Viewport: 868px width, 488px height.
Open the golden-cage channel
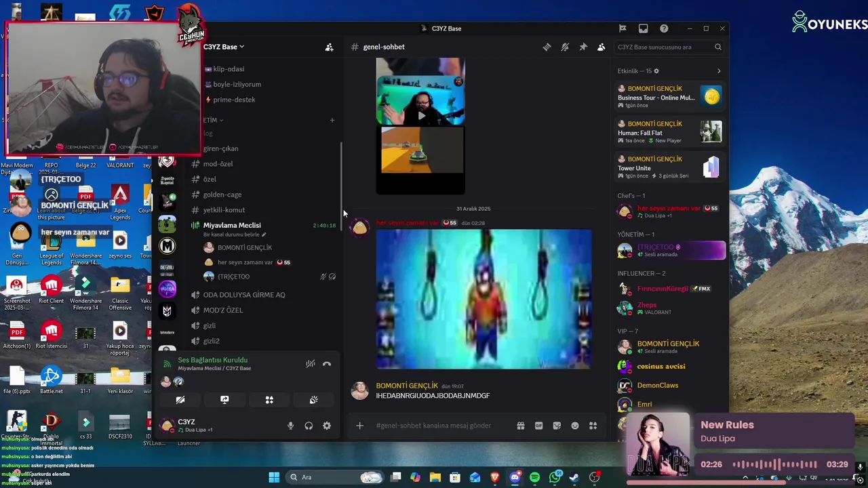[x=222, y=195]
